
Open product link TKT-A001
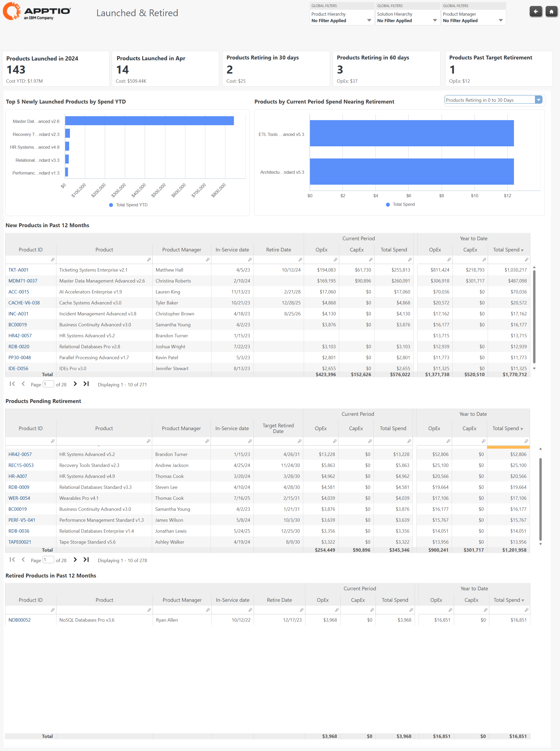pyautogui.click(x=18, y=270)
